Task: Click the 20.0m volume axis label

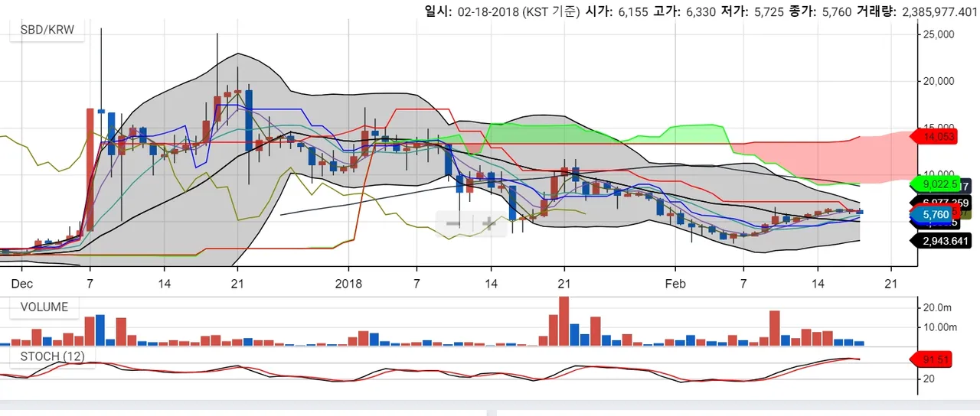Action: (938, 307)
